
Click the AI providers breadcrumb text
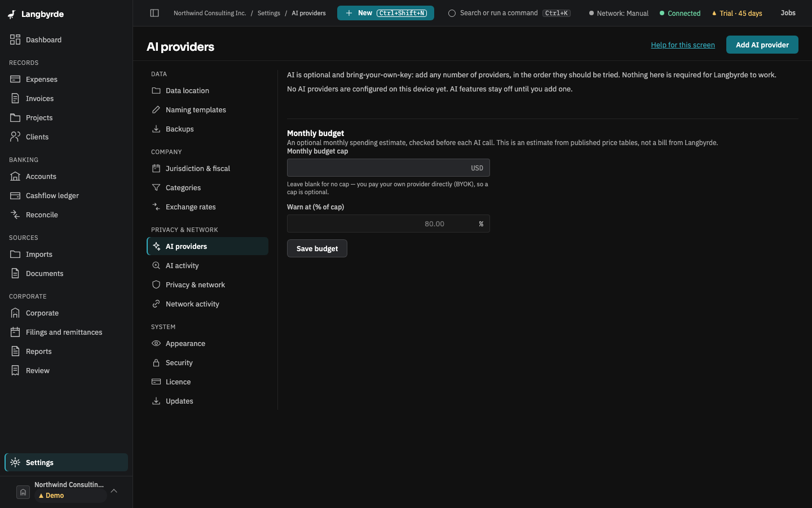click(x=308, y=13)
